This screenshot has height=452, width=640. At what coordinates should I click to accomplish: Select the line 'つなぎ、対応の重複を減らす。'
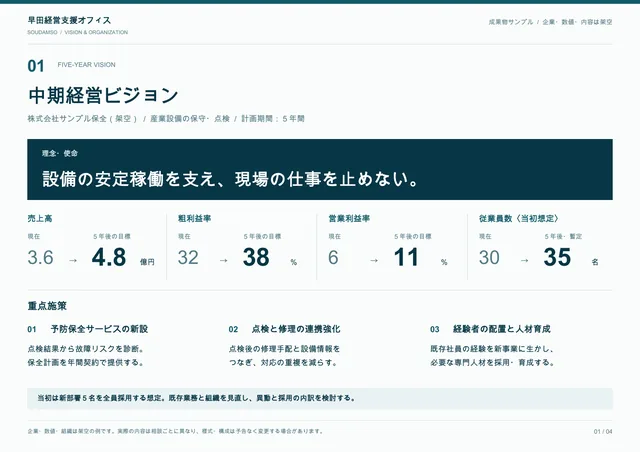pyautogui.click(x=283, y=363)
